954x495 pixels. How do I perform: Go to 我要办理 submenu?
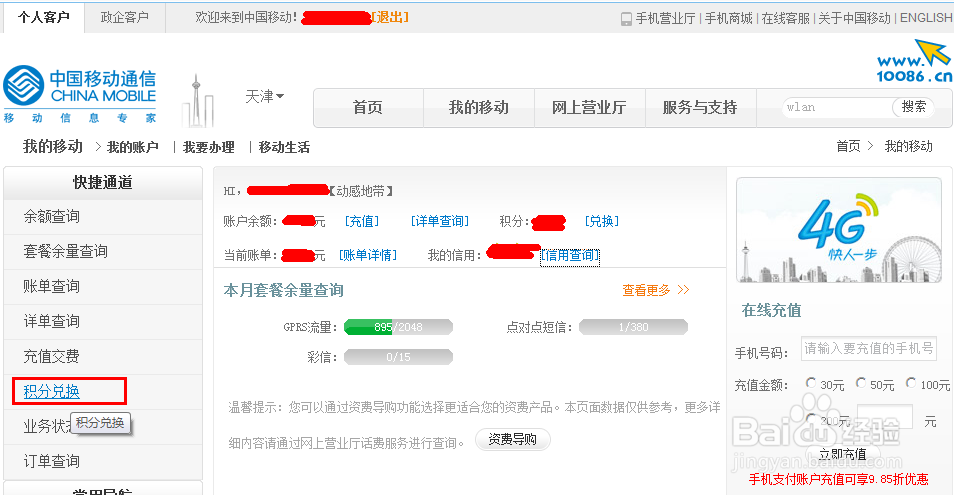(x=209, y=147)
